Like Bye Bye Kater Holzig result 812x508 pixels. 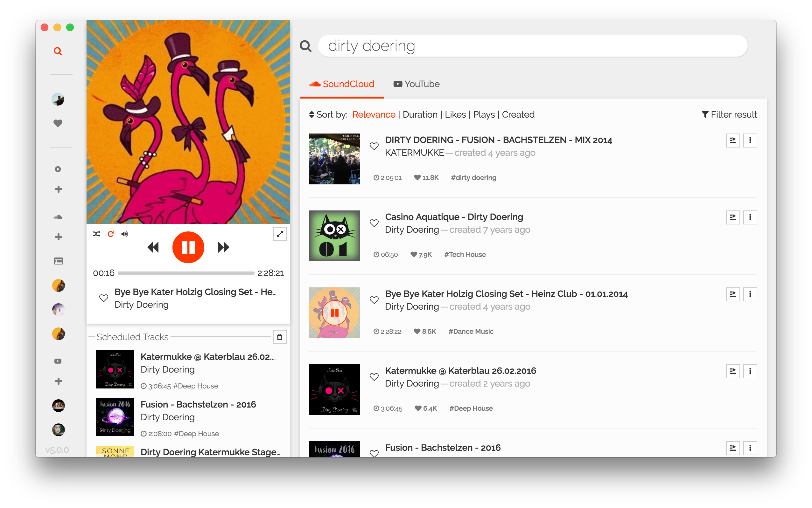(374, 300)
